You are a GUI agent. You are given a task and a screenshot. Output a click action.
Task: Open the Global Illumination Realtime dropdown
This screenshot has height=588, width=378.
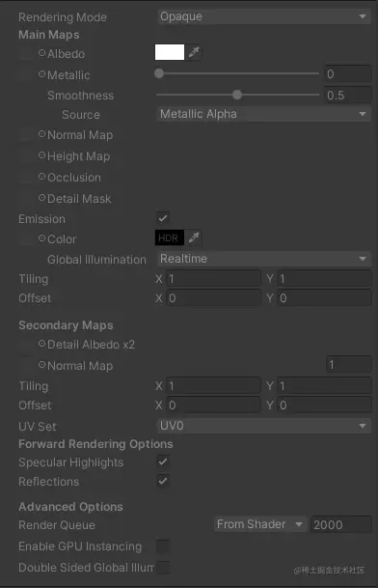point(264,259)
